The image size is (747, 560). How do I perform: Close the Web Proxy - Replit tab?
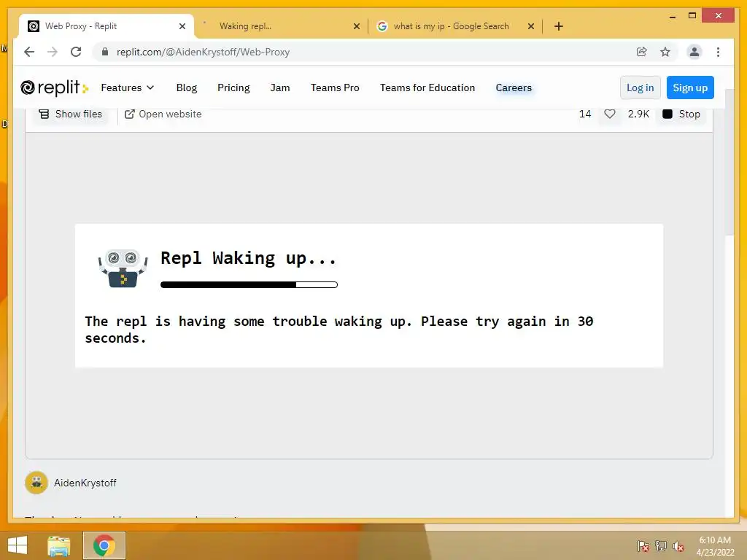[182, 26]
